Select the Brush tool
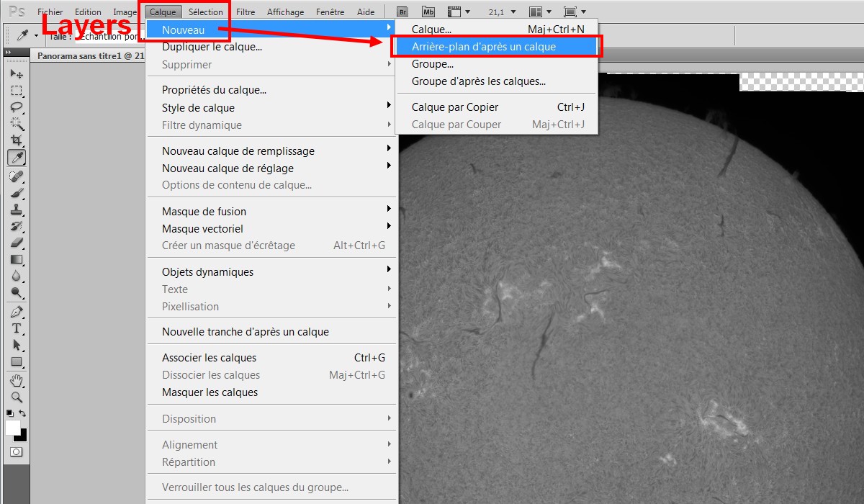Screen dimensions: 864x504 pyautogui.click(x=17, y=193)
